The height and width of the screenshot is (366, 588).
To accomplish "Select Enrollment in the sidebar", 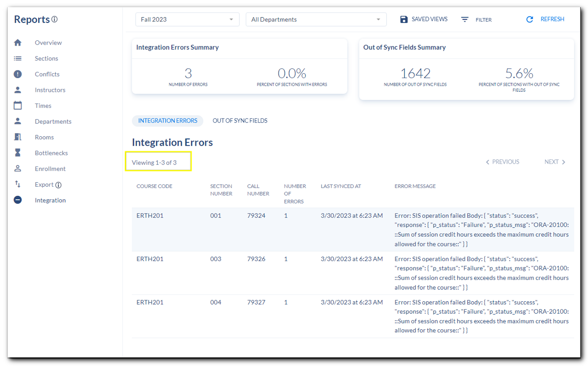I will click(50, 169).
